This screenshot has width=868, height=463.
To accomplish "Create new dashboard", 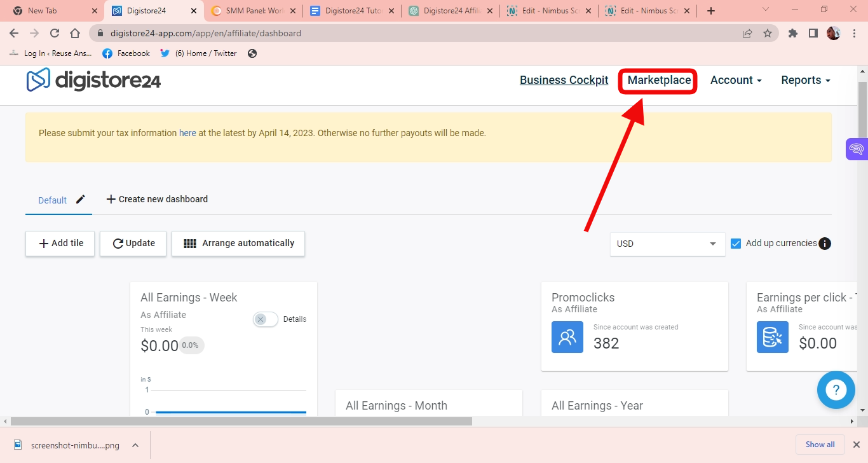I will click(x=157, y=199).
